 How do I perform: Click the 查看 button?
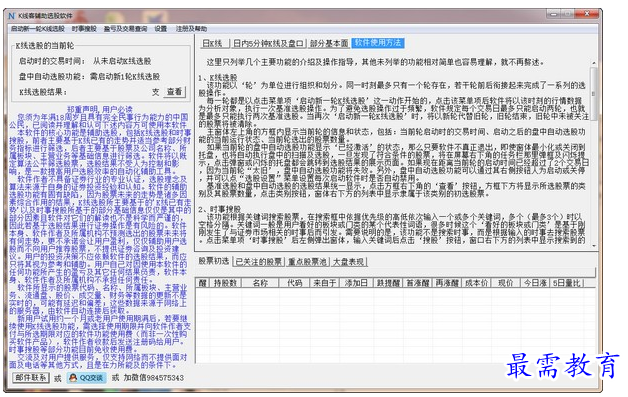[174, 92]
